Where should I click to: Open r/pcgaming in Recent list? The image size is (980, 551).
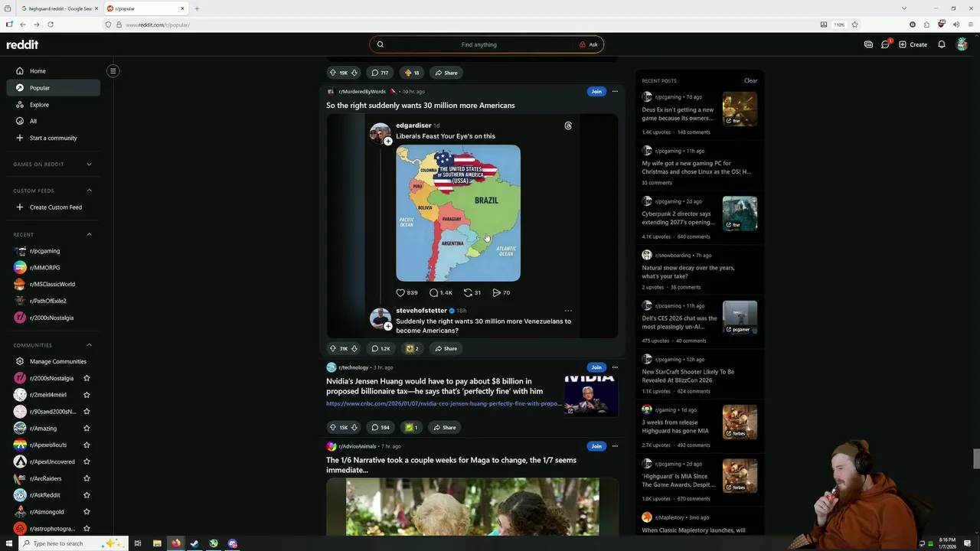pyautogui.click(x=53, y=251)
